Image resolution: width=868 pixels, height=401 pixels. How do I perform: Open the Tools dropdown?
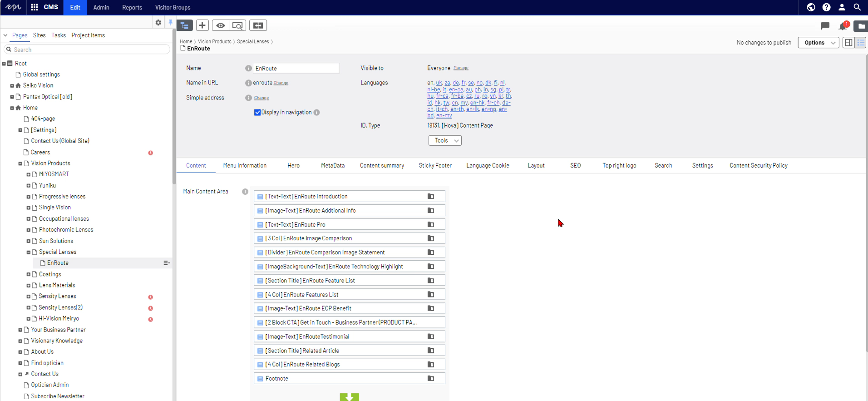[445, 141]
